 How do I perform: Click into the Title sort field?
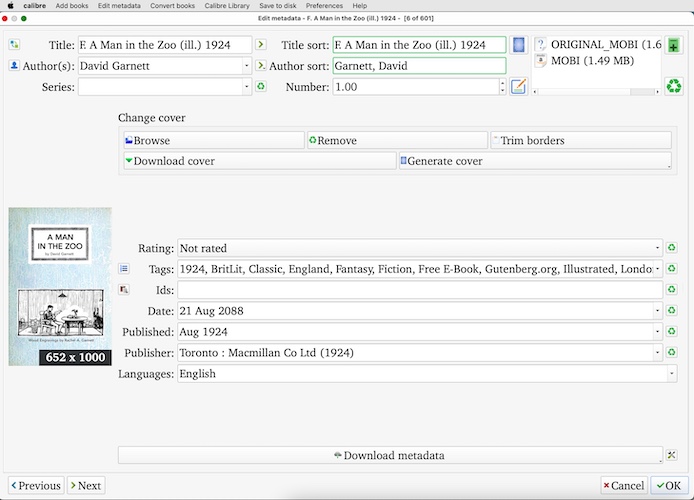pos(419,45)
